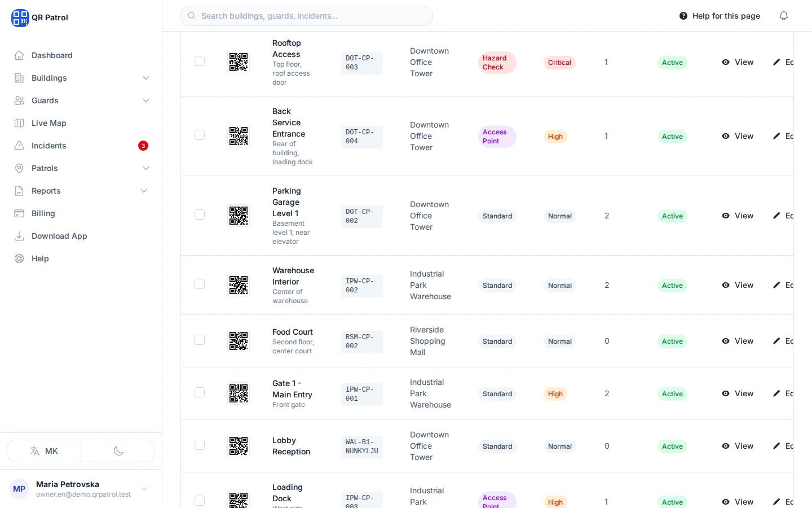
Task: Tick the Parking Garage Level 1 checkbox
Action: (x=200, y=214)
